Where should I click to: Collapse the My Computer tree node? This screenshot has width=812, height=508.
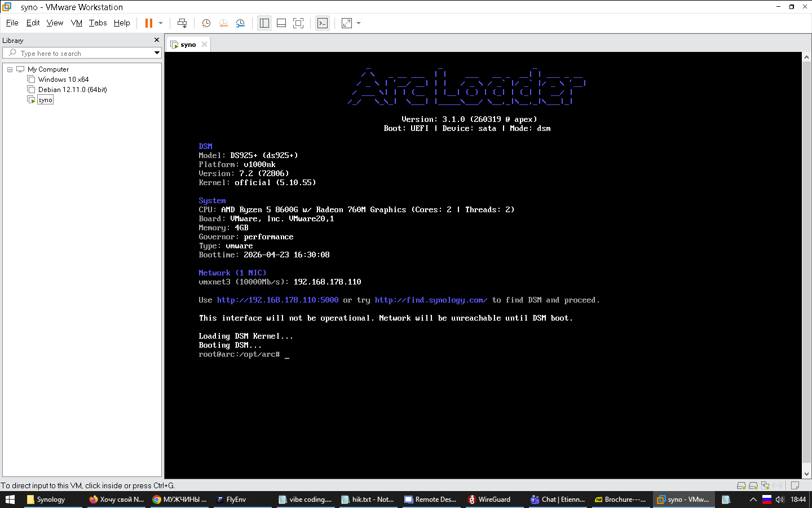click(x=10, y=69)
